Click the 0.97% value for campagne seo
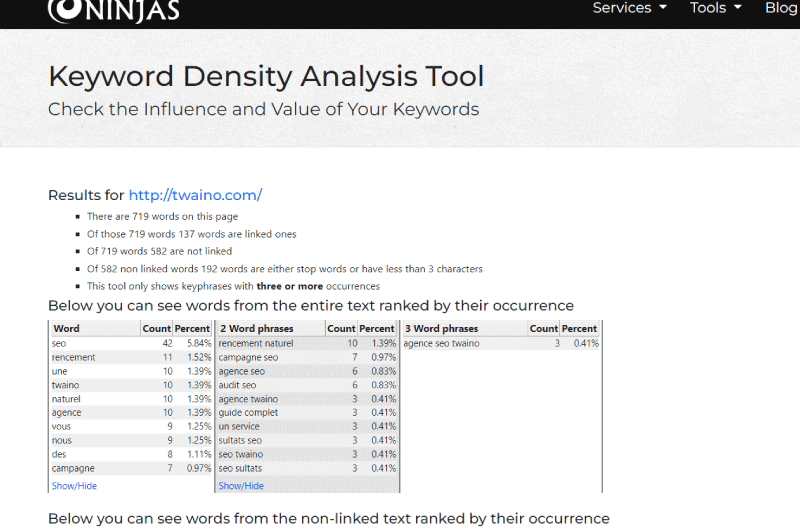The width and height of the screenshot is (800, 530). coord(384,358)
